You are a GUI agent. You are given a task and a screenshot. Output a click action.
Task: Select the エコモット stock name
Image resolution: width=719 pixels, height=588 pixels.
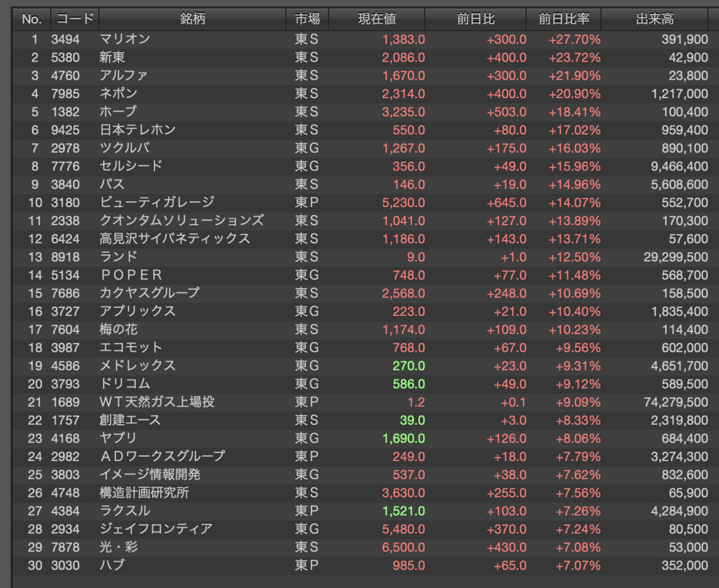[131, 347]
